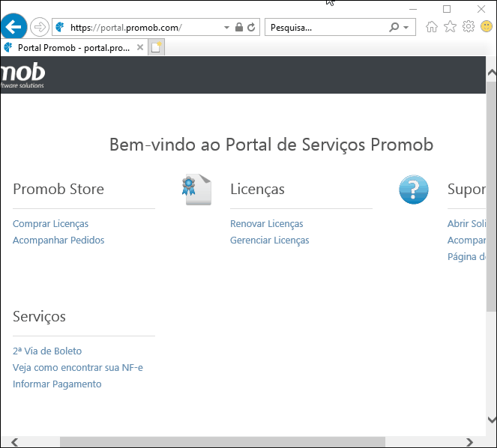Screen dimensions: 497x448
Task: Minimize the browser window
Action: point(413,9)
